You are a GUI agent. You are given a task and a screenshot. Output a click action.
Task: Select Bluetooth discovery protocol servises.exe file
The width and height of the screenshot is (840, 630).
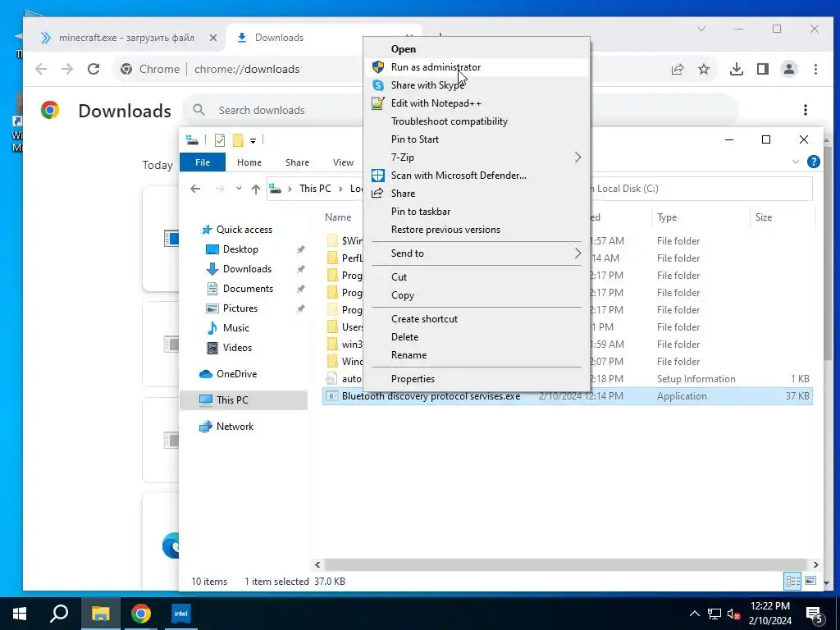click(568, 396)
